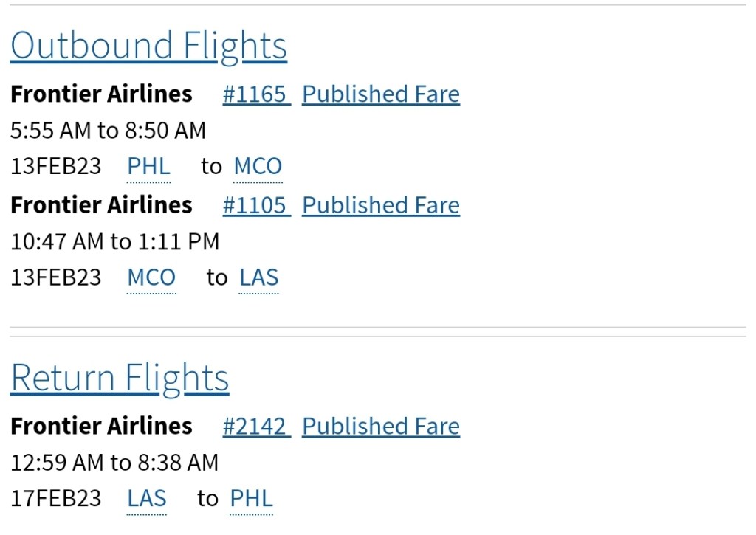
Task: Open the Return Flights heading link
Action: click(x=120, y=378)
